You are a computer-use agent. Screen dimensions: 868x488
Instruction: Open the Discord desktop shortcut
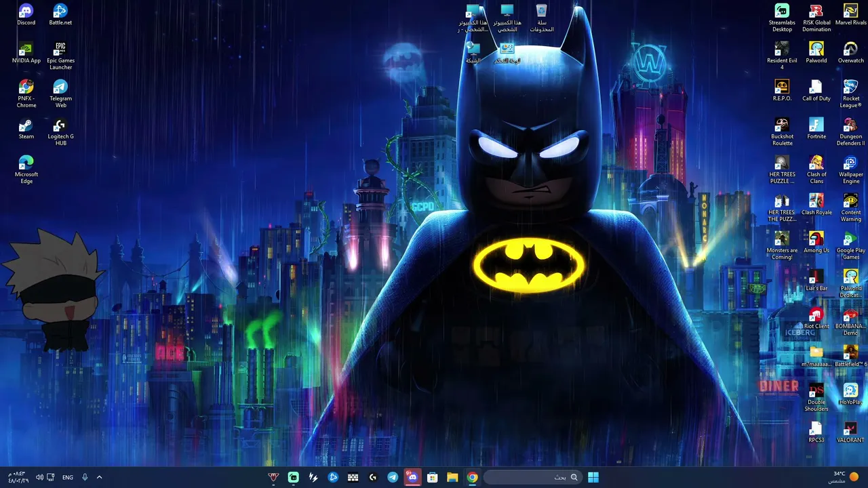(26, 14)
